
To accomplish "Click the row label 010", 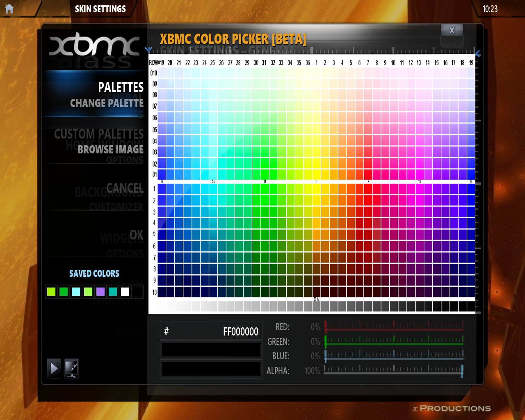I will 153,73.
